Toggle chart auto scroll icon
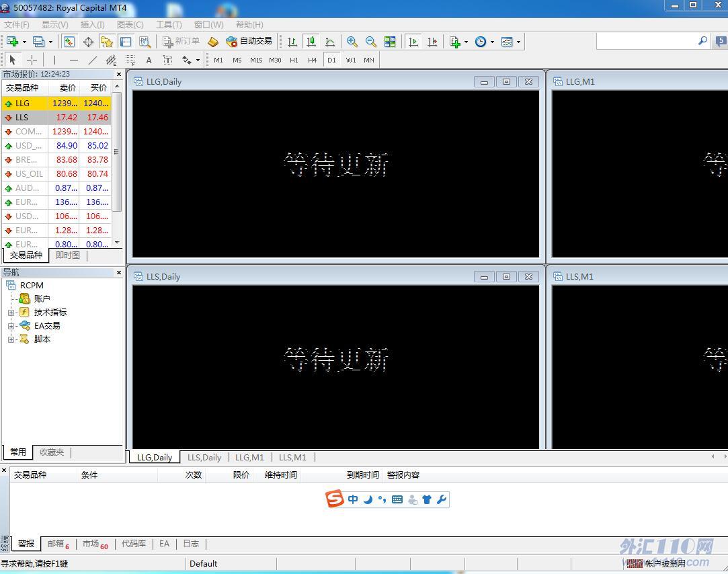728x574 pixels. 413,42
